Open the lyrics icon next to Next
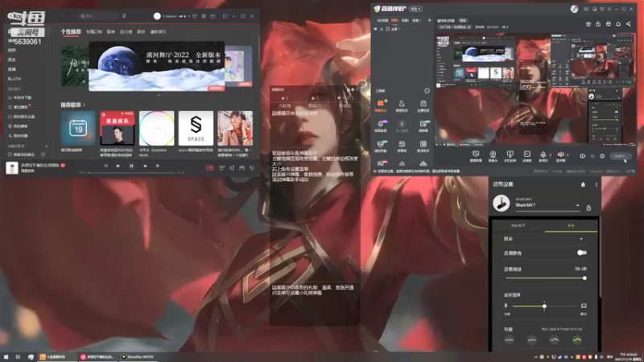The width and height of the screenshot is (644, 362). [157, 166]
